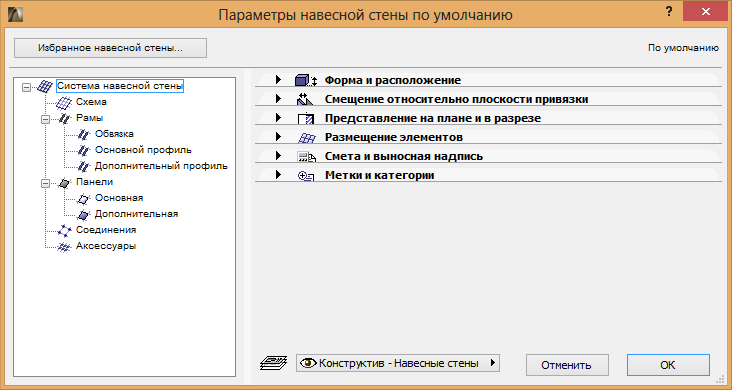Click the Соединения junction icon
The image size is (732, 390).
64,230
